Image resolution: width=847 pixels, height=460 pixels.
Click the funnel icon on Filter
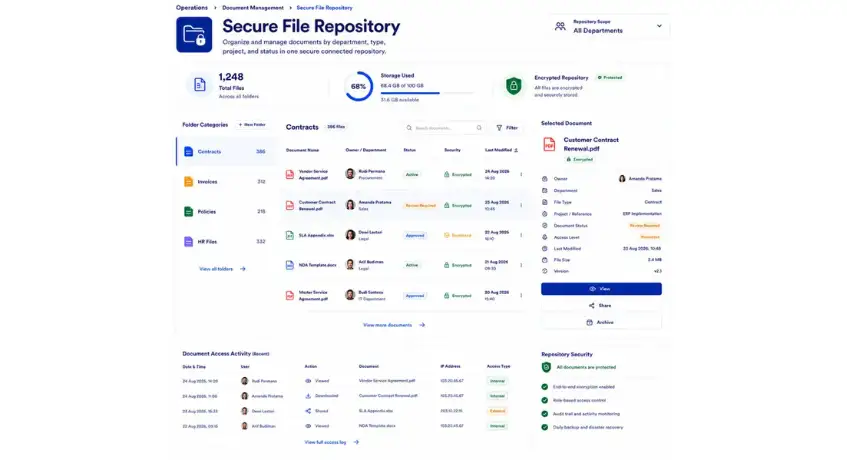(x=499, y=128)
